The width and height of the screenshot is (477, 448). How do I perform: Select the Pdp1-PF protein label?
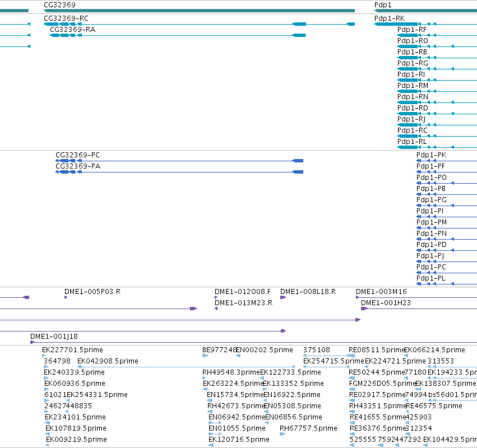click(430, 166)
